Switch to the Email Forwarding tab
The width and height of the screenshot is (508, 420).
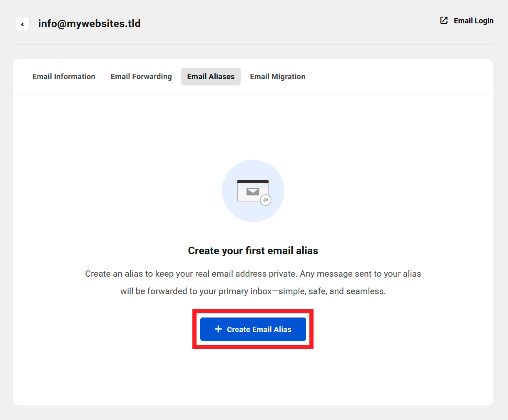(141, 77)
